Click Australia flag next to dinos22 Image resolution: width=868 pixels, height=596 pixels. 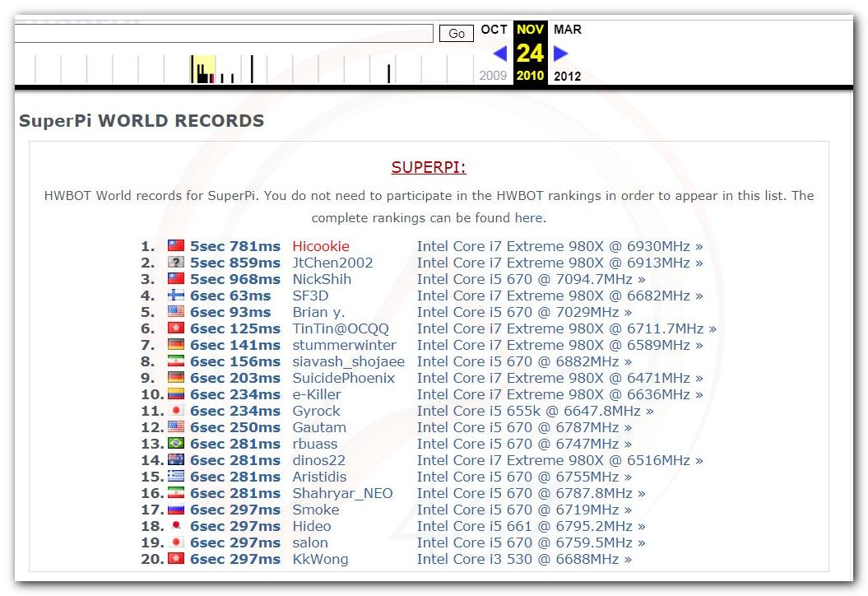point(176,459)
